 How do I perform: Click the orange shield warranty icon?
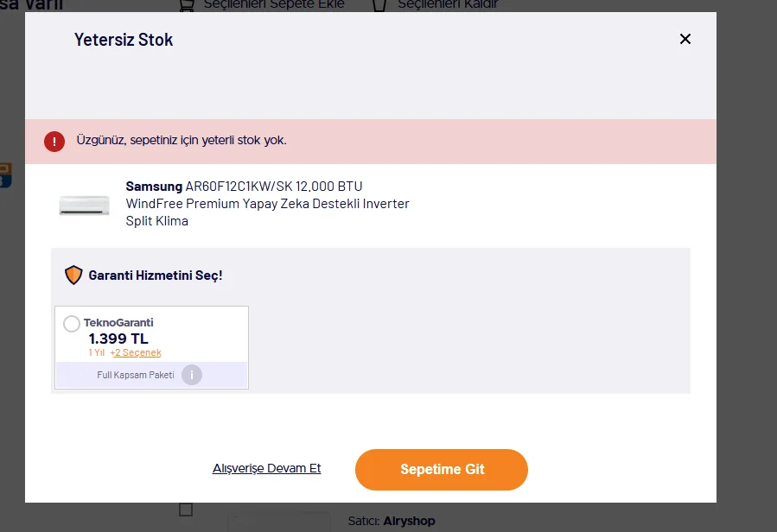[73, 275]
